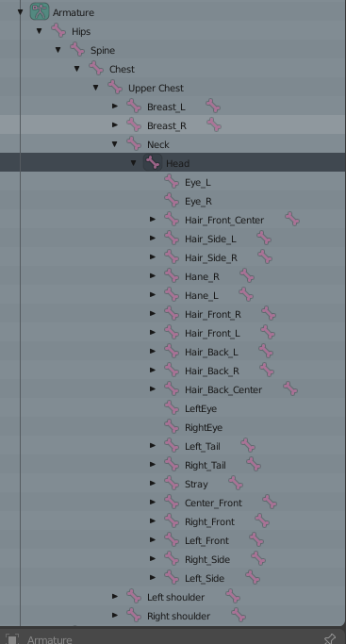Screen dimensions: 346x644
Task: Collapse the Head bone hierarchy
Action: (133, 163)
